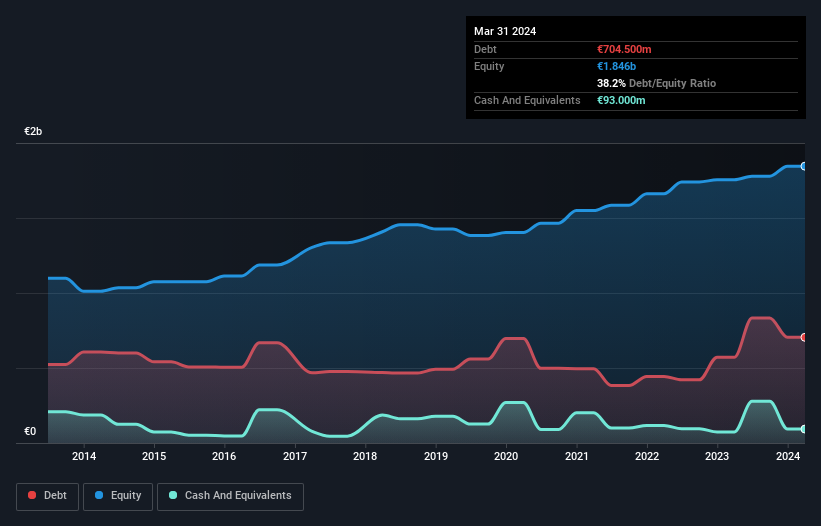Screen dimensions: 821x526
Task: Click the 38.2% Debt/Equity Ratio text
Action: 656,83
